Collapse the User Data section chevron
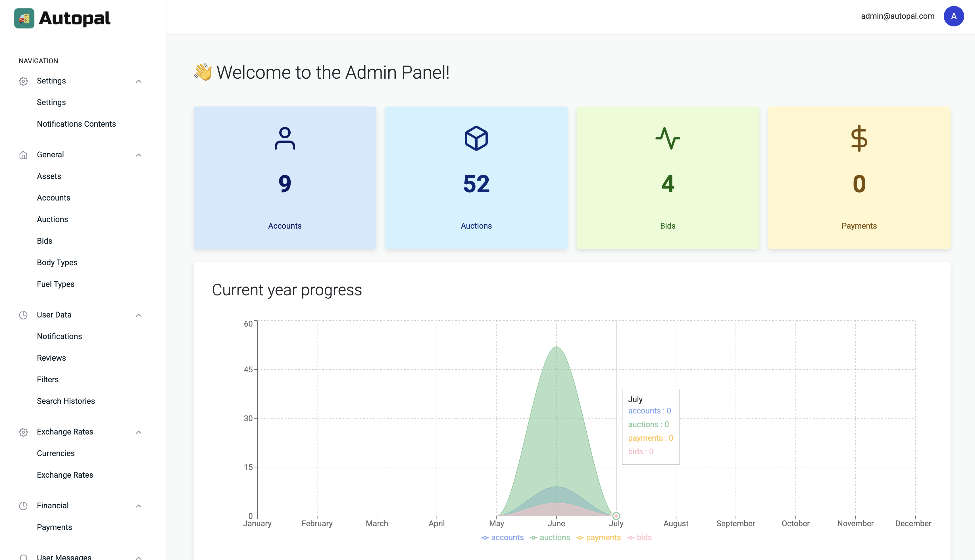The height and width of the screenshot is (560, 975). 139,315
